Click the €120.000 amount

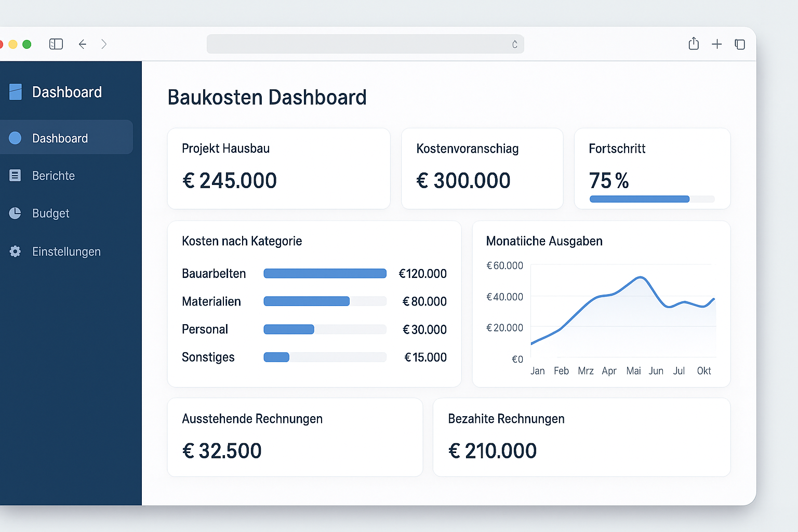point(422,274)
